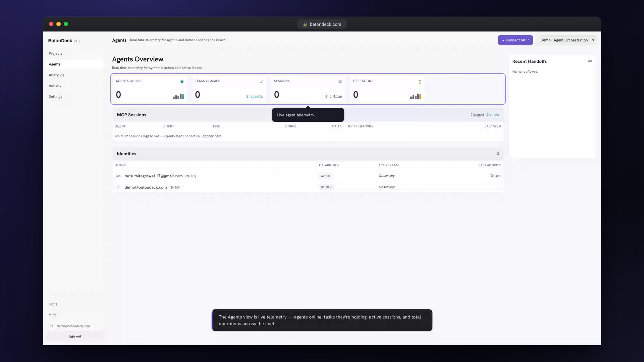Click the Operations sigma icon

pyautogui.click(x=420, y=82)
